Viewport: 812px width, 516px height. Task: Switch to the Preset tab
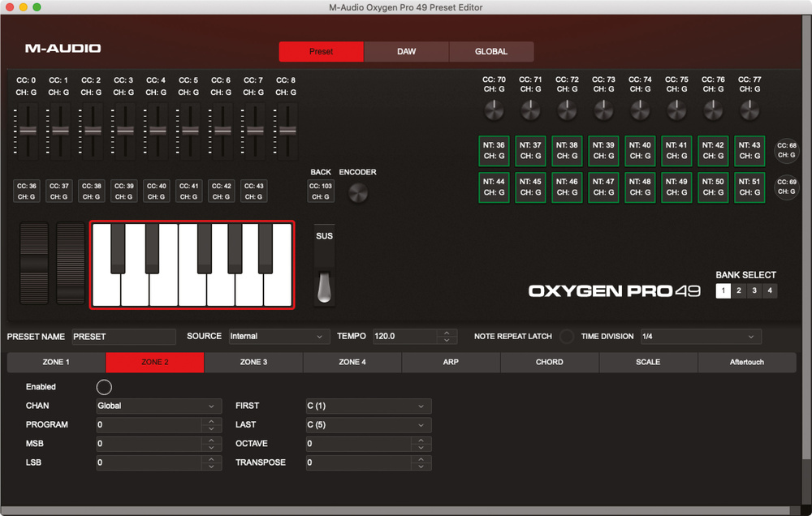click(x=321, y=52)
